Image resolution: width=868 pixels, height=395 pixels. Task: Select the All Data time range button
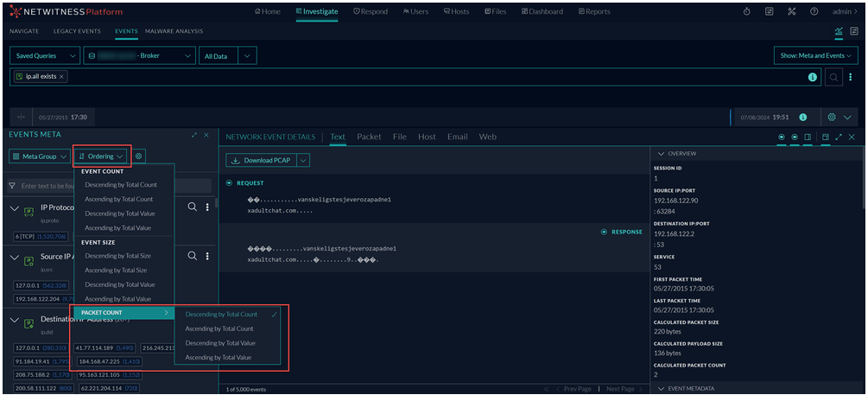tap(219, 56)
